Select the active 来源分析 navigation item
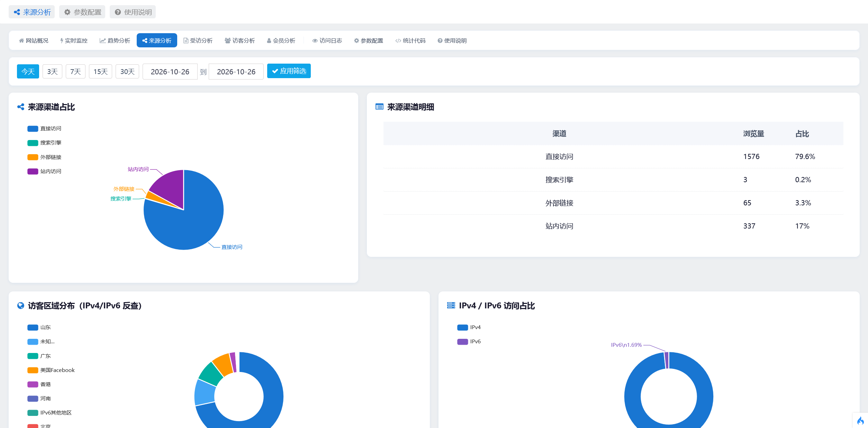 [157, 40]
